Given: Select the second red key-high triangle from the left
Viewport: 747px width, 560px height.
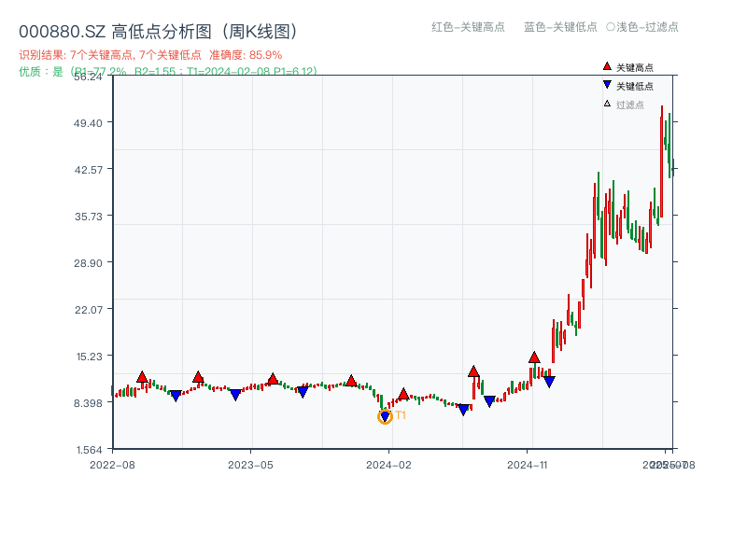Looking at the screenshot, I should [198, 377].
